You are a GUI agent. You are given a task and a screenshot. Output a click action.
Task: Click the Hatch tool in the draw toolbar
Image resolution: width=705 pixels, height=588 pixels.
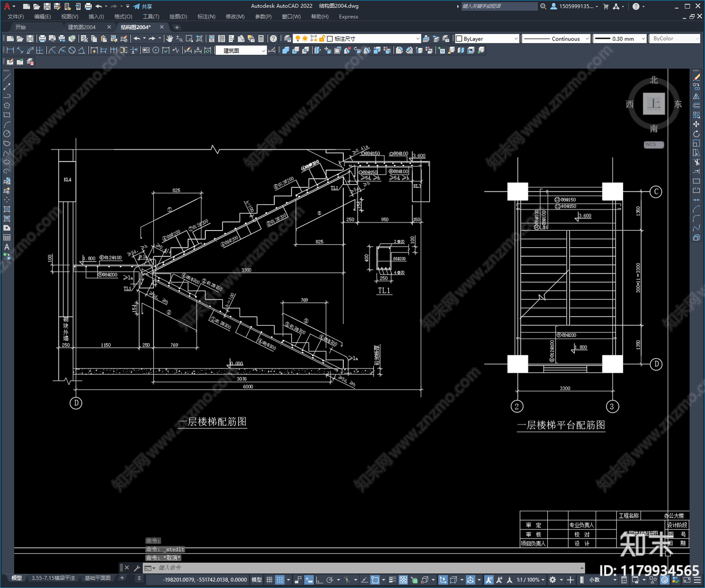[x=7, y=209]
